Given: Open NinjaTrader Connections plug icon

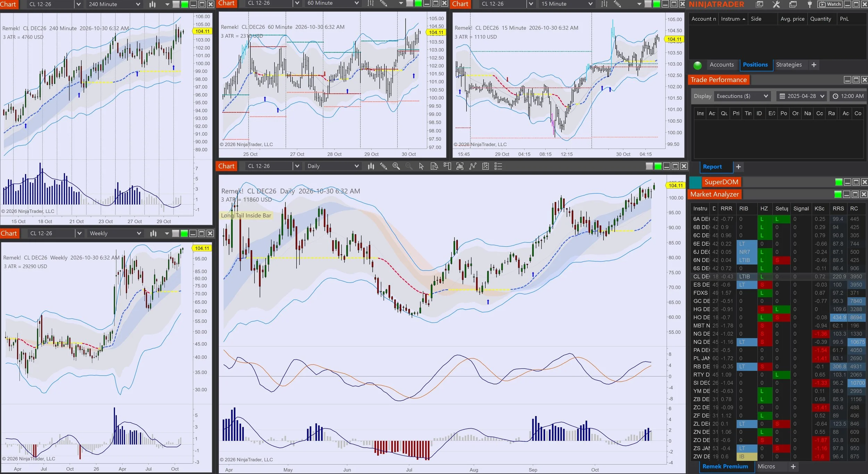Looking at the screenshot, I should [x=810, y=4].
